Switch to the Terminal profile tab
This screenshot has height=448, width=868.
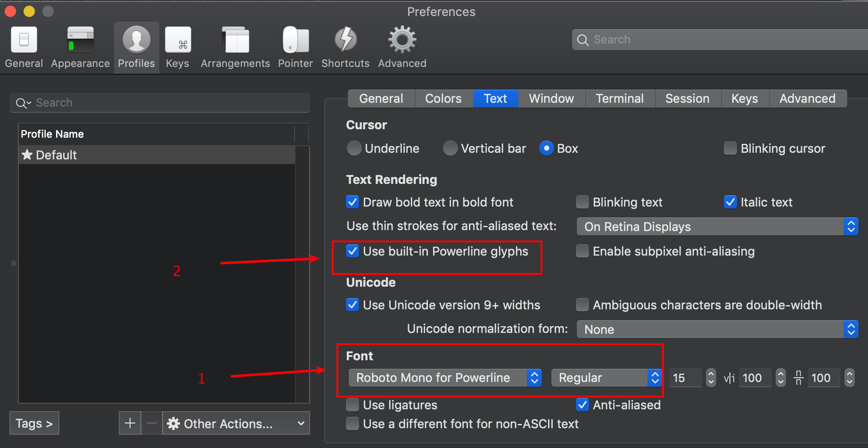[620, 99]
